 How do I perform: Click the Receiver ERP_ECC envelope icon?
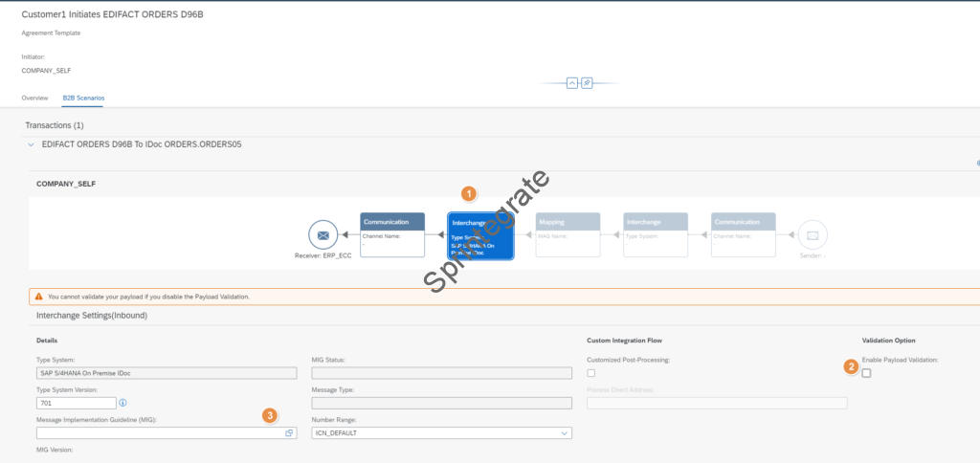[323, 234]
